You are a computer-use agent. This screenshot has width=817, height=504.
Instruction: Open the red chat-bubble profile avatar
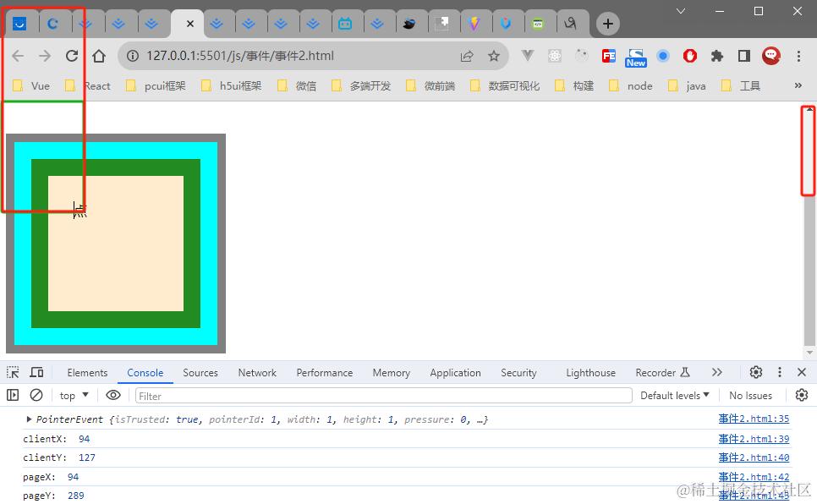[771, 56]
